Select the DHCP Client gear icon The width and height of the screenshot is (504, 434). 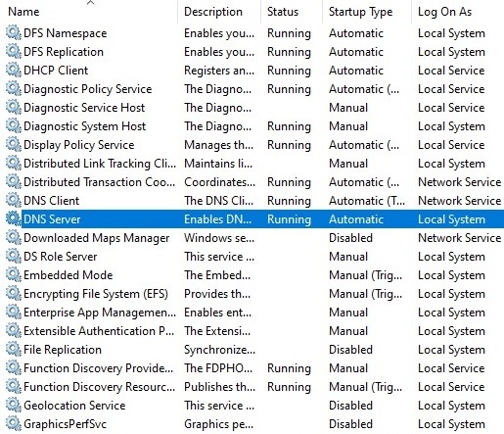[14, 70]
